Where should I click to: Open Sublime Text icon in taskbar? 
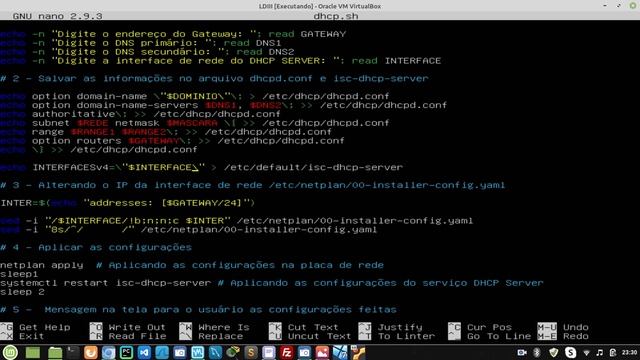click(251, 353)
